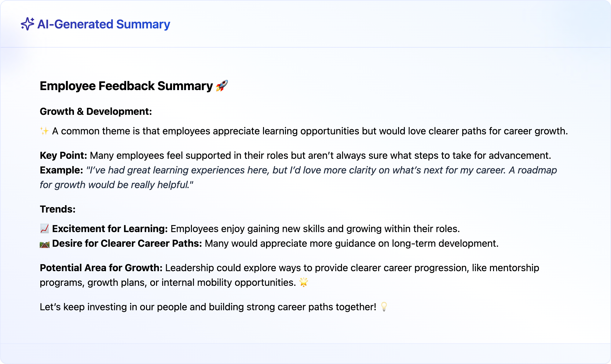Click the 'Trends:' subheading
Viewport: 611px width, 364px height.
coord(58,209)
